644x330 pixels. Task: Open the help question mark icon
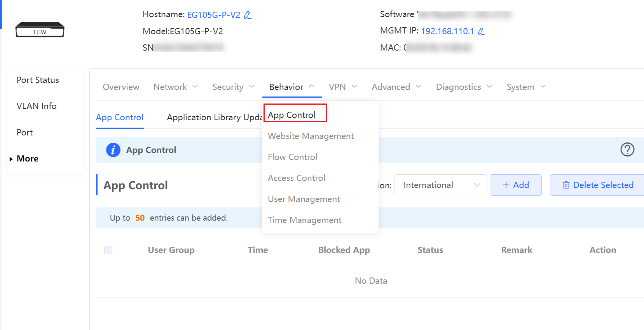pos(627,149)
